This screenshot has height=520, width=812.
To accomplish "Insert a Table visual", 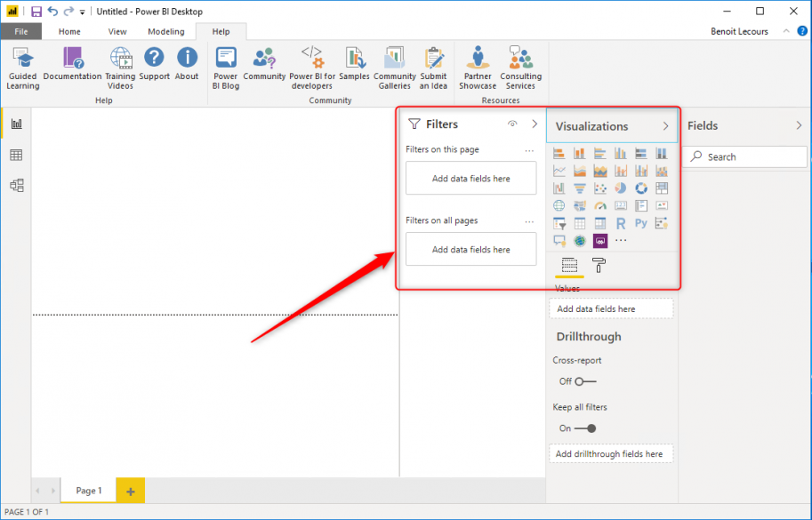I will coord(581,222).
